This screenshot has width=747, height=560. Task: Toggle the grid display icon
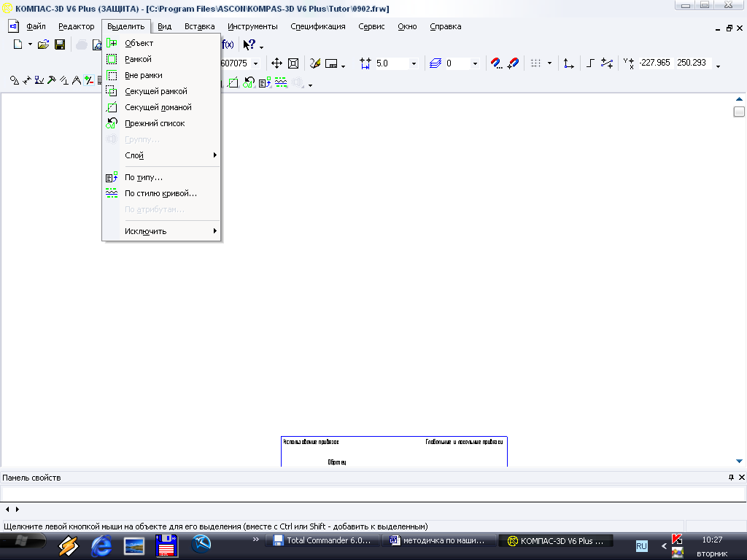[535, 63]
